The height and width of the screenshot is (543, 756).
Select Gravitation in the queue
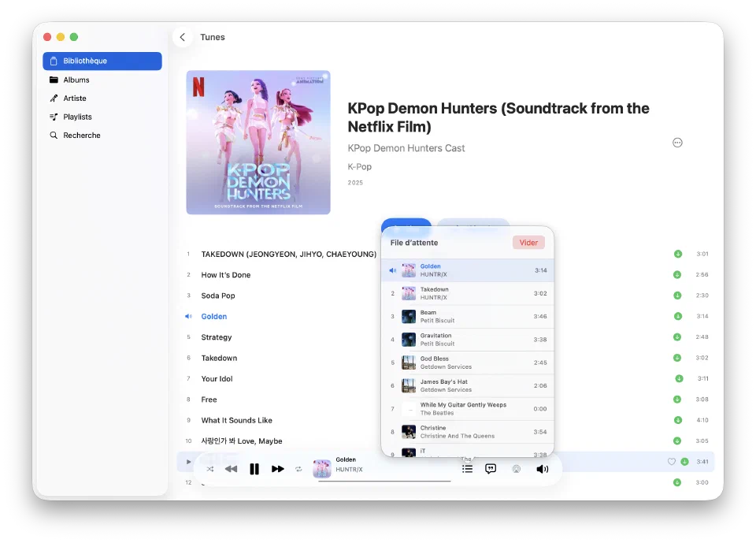(467, 340)
